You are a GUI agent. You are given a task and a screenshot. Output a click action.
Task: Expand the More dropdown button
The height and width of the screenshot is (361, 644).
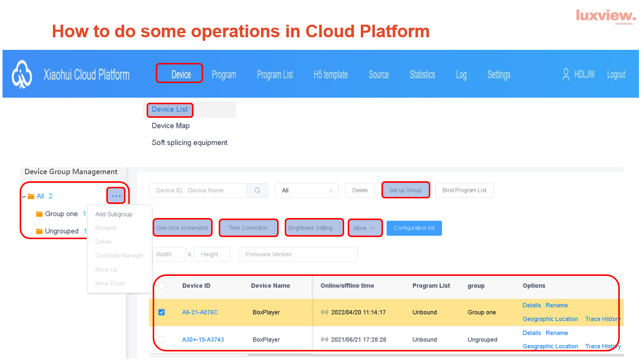[x=365, y=228]
